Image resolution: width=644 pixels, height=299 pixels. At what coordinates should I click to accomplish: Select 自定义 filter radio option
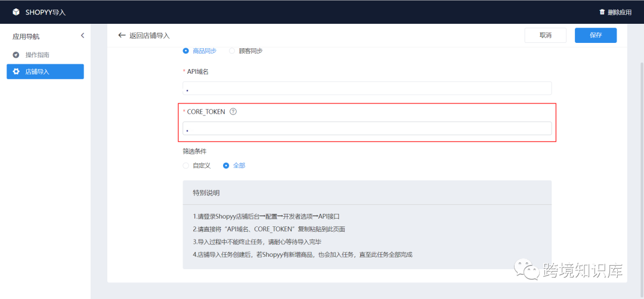point(185,166)
